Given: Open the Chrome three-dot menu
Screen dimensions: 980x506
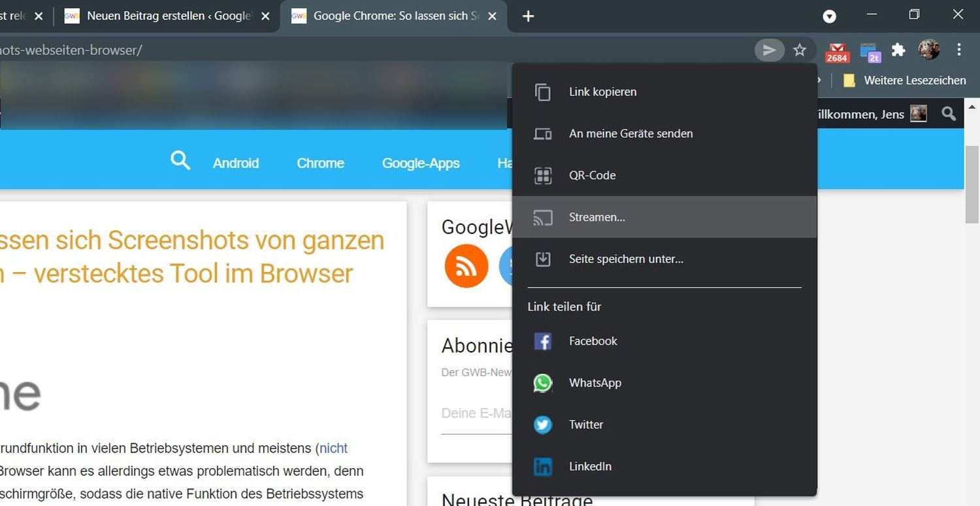Looking at the screenshot, I should pyautogui.click(x=958, y=50).
